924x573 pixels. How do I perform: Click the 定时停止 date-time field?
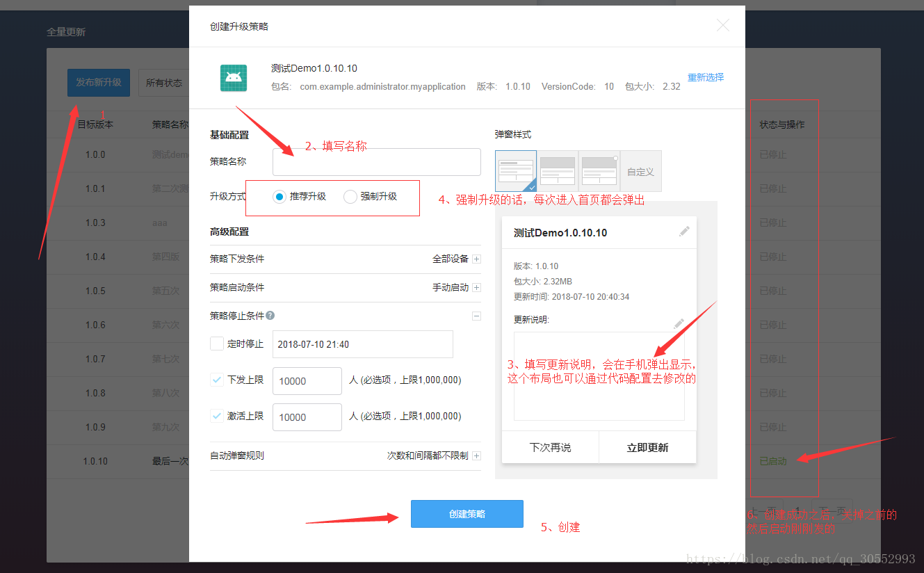coord(363,344)
